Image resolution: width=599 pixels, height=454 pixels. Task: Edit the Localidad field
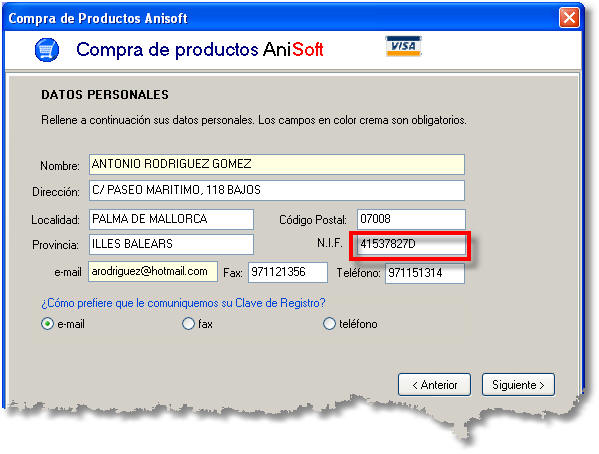171,219
